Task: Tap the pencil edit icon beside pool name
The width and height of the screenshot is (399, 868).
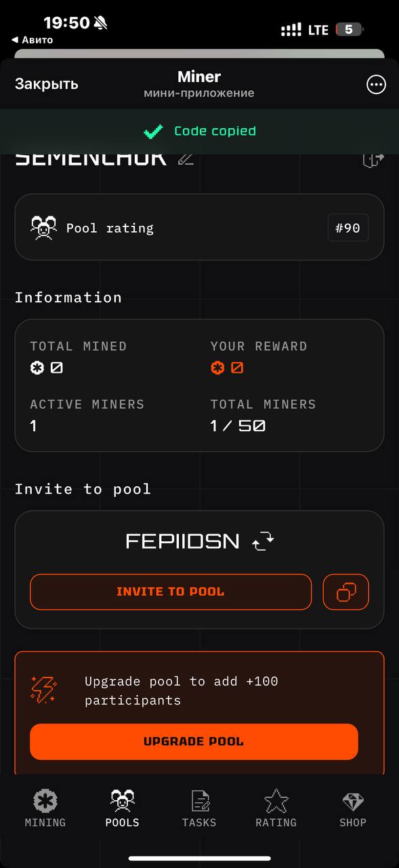Action: point(186,159)
